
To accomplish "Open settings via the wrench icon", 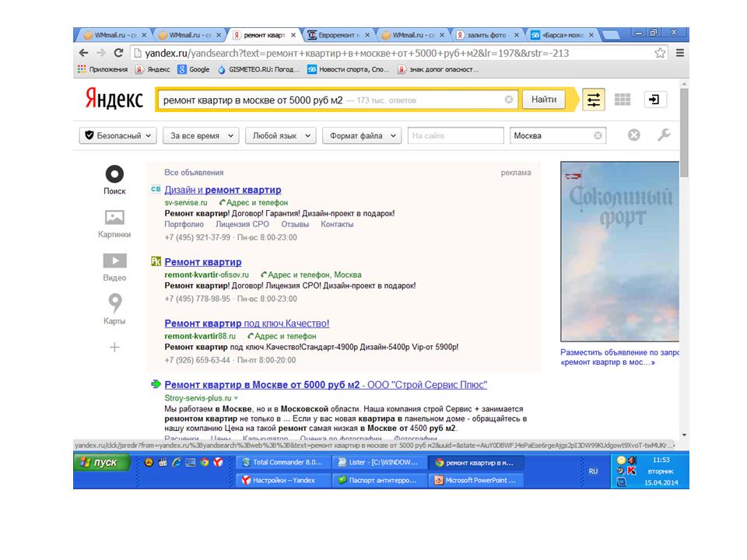I will (664, 135).
